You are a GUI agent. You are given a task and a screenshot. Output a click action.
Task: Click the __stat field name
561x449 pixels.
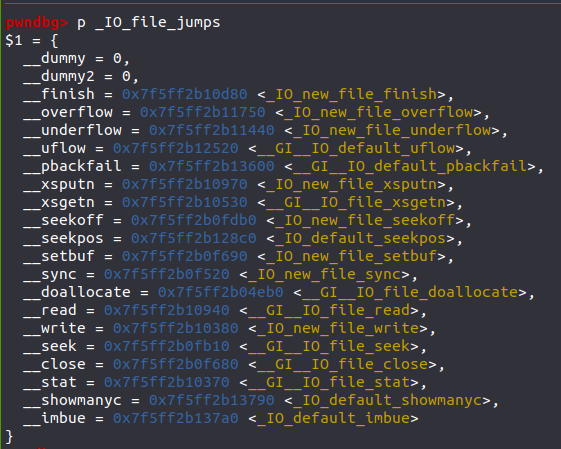point(50,382)
